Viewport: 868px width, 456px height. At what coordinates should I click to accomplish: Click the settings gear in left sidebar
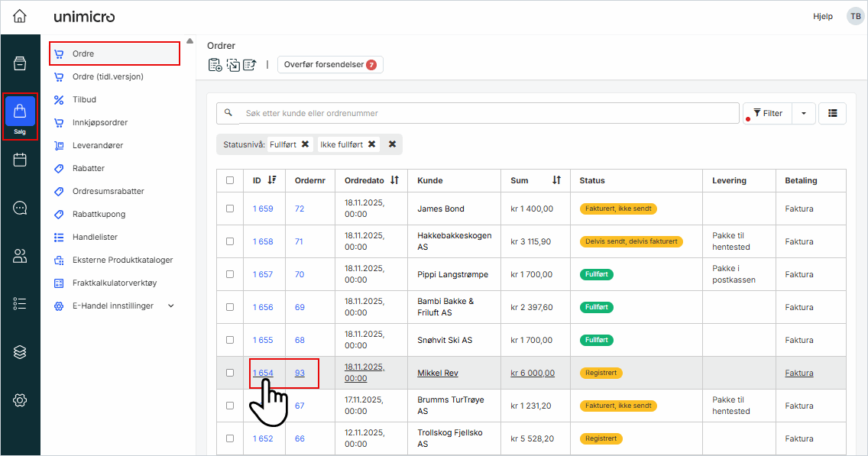point(20,399)
